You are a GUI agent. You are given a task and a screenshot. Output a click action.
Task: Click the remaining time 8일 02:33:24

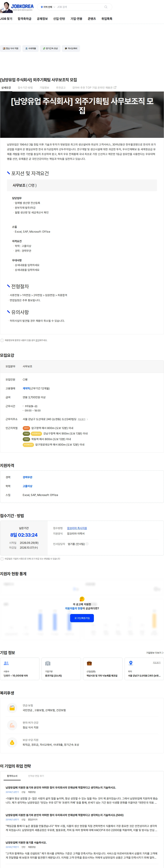pos(24,535)
